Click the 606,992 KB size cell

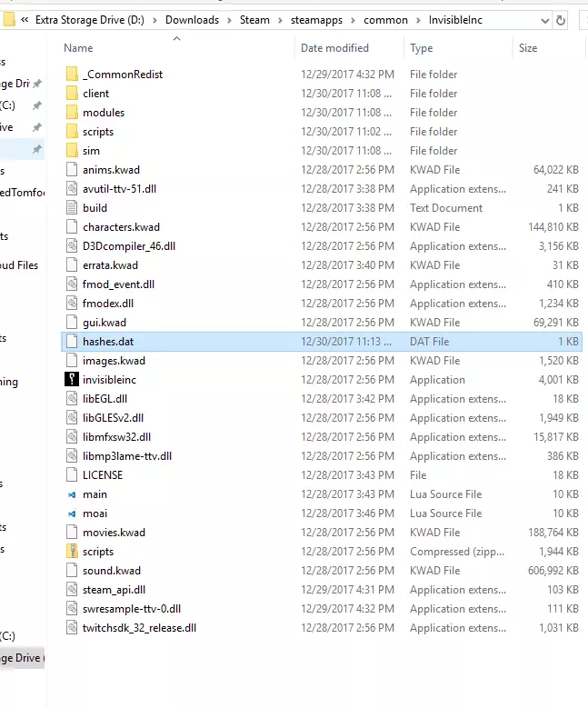[553, 571]
